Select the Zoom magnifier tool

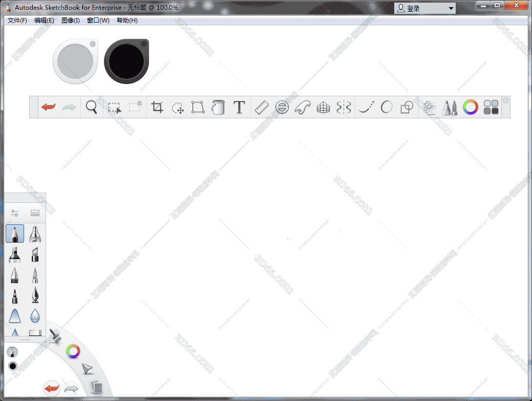point(92,108)
